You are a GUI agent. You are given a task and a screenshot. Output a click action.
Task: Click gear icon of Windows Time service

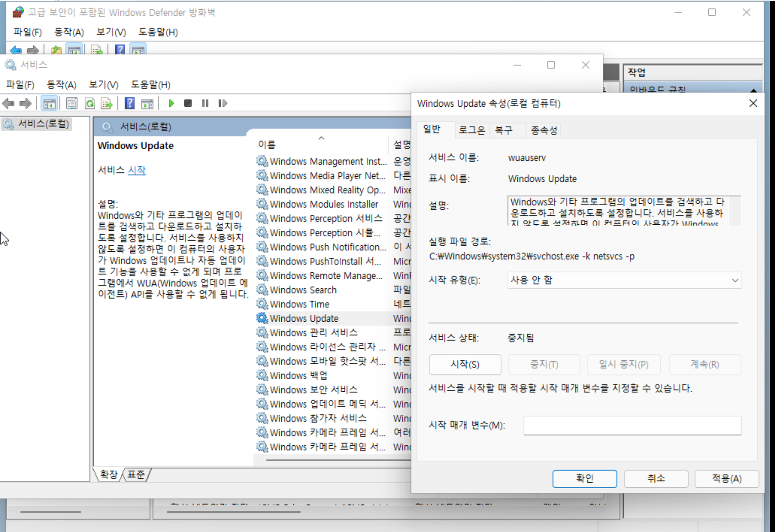click(x=262, y=304)
